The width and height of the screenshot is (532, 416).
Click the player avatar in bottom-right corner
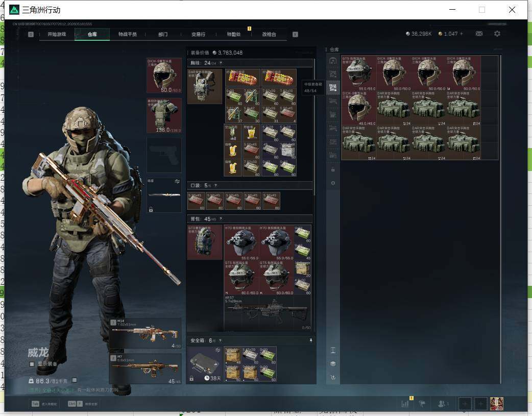coord(497,404)
